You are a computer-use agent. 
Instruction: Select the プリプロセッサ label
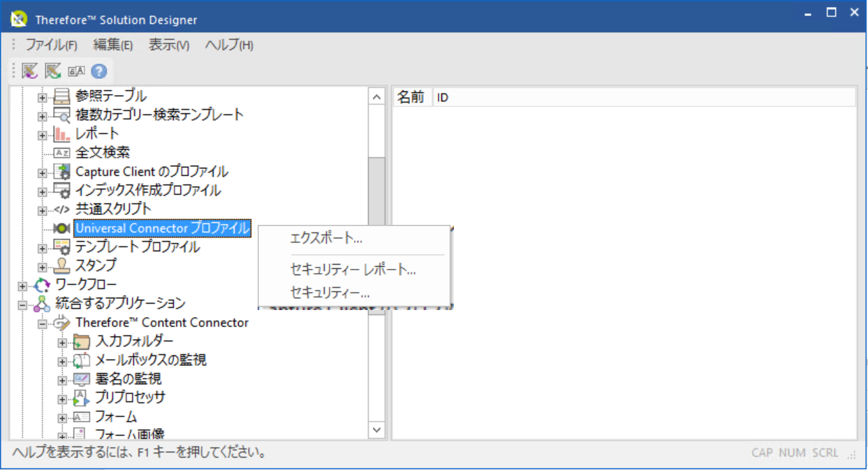pyautogui.click(x=130, y=397)
